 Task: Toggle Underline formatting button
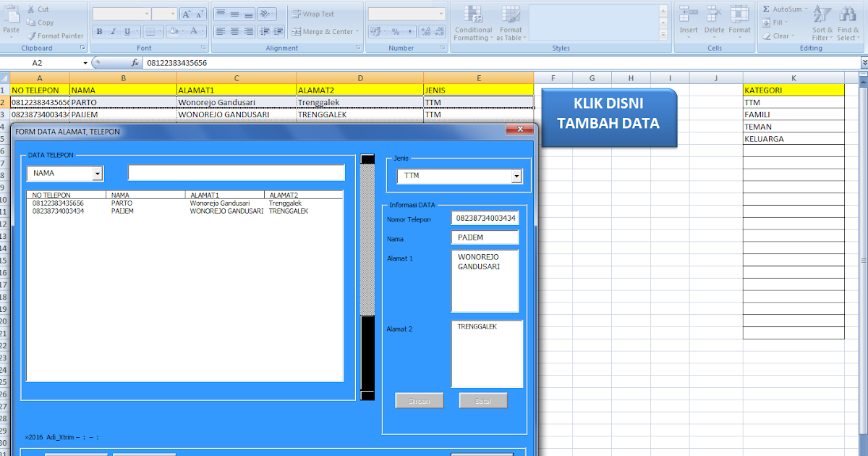(x=127, y=32)
